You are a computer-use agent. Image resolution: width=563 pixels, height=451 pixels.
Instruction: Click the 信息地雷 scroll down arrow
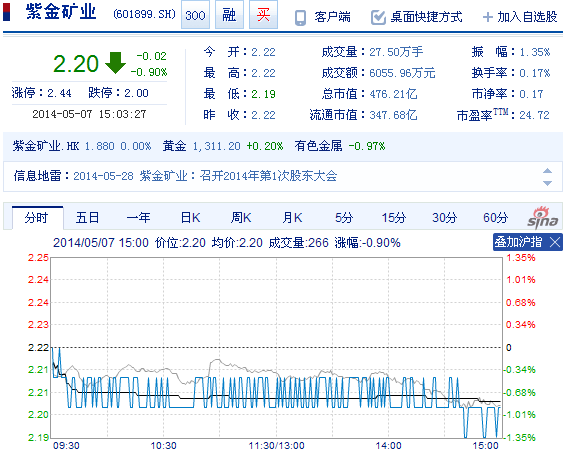(547, 183)
